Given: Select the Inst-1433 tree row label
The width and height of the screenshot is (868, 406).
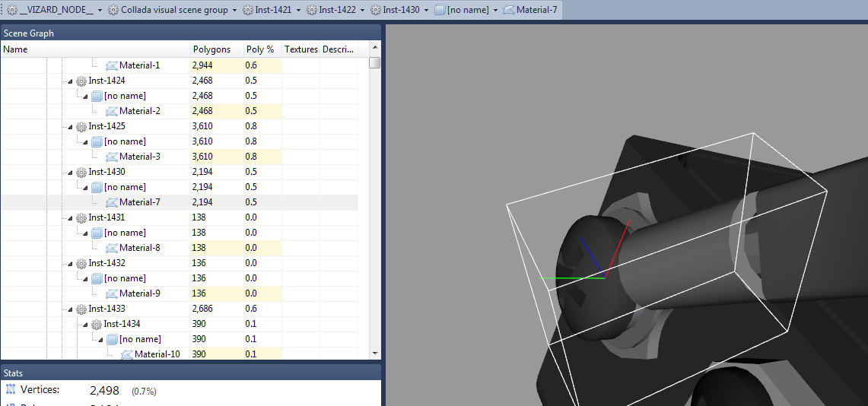Looking at the screenshot, I should [x=107, y=309].
